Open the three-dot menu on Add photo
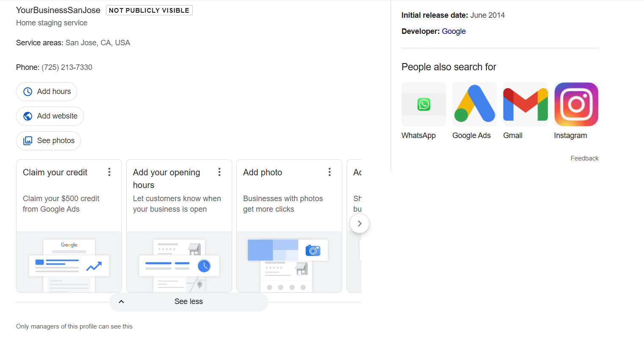The image size is (644, 340). tap(329, 172)
